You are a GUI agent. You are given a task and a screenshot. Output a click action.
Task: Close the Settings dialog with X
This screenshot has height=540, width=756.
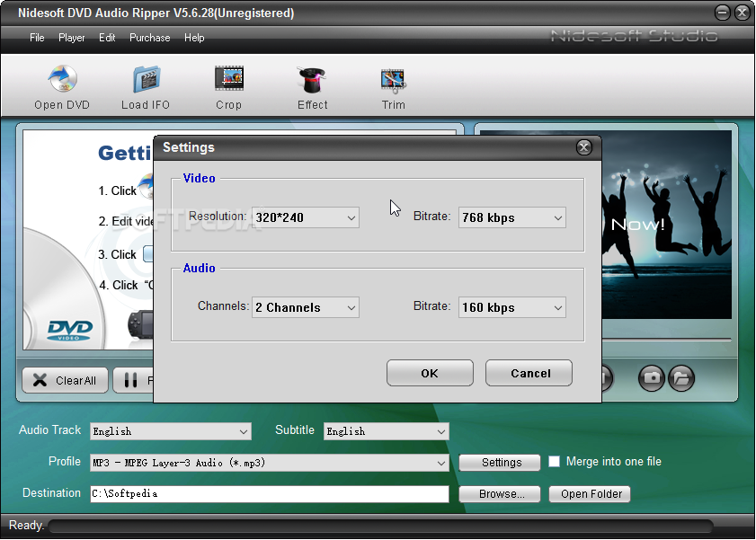point(584,147)
